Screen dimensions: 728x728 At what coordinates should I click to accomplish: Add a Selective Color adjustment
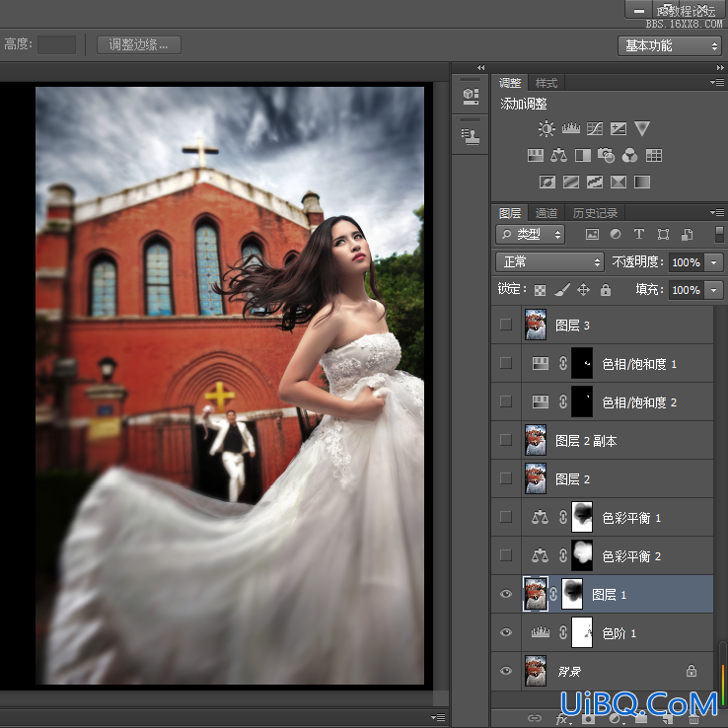(619, 182)
